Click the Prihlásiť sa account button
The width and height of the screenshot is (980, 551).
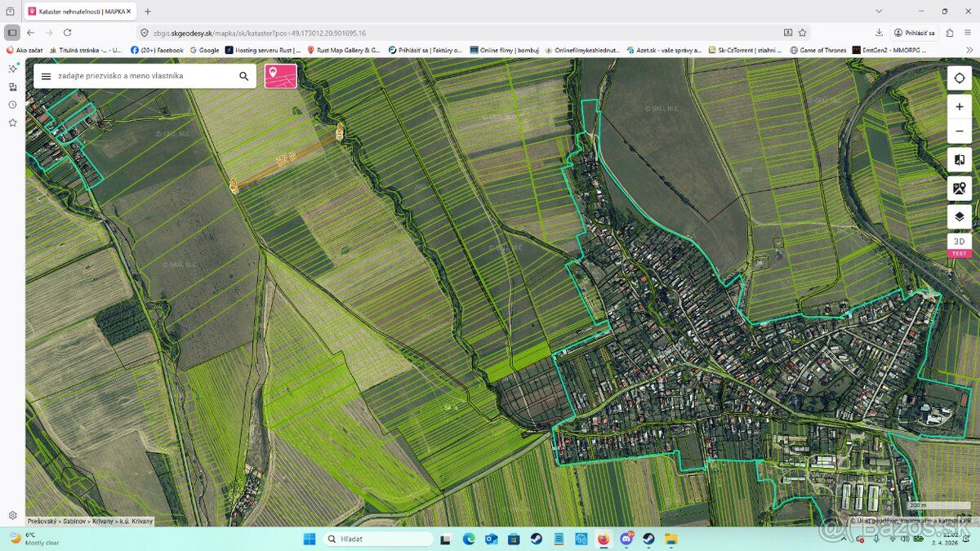[914, 33]
